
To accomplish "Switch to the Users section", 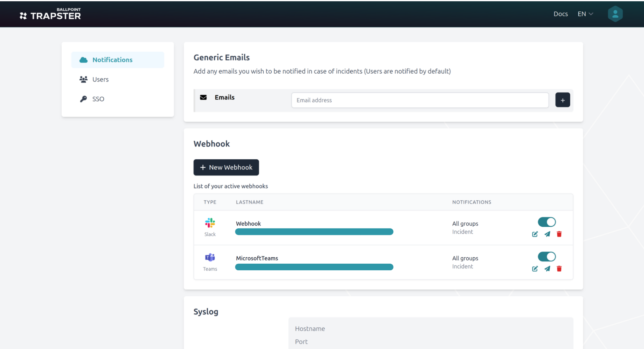I will point(100,79).
